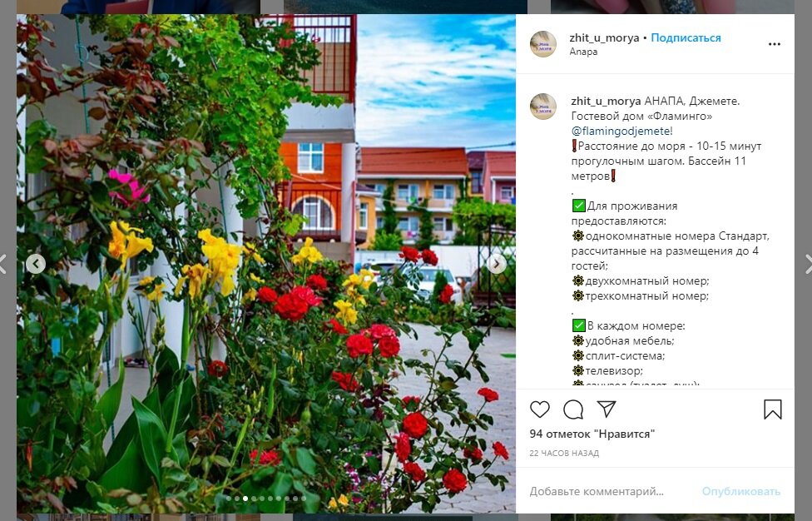The width and height of the screenshot is (812, 521).
Task: Share post using paper plane icon
Action: 606,409
